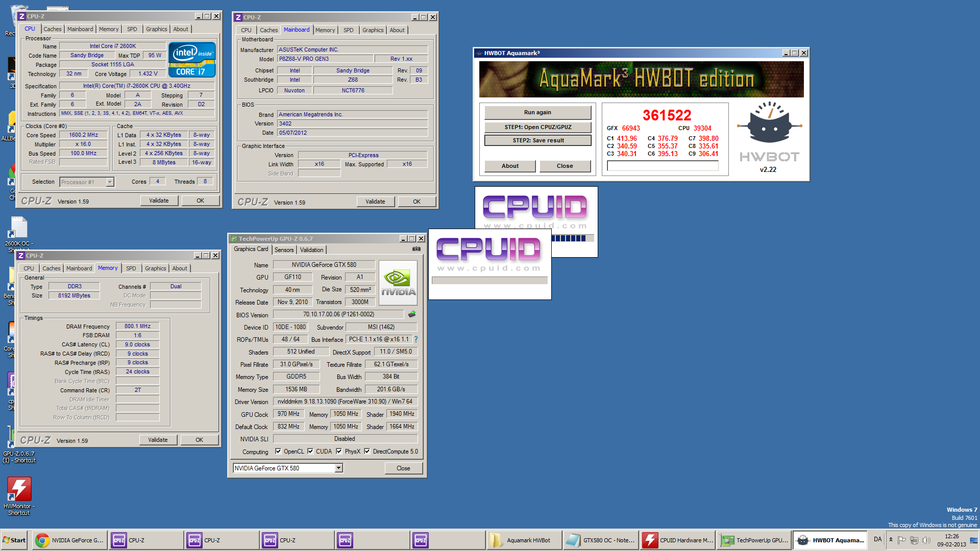Switch to TechPowerUp GPU-Z taskbar item
The width and height of the screenshot is (980, 551).
[x=754, y=540]
